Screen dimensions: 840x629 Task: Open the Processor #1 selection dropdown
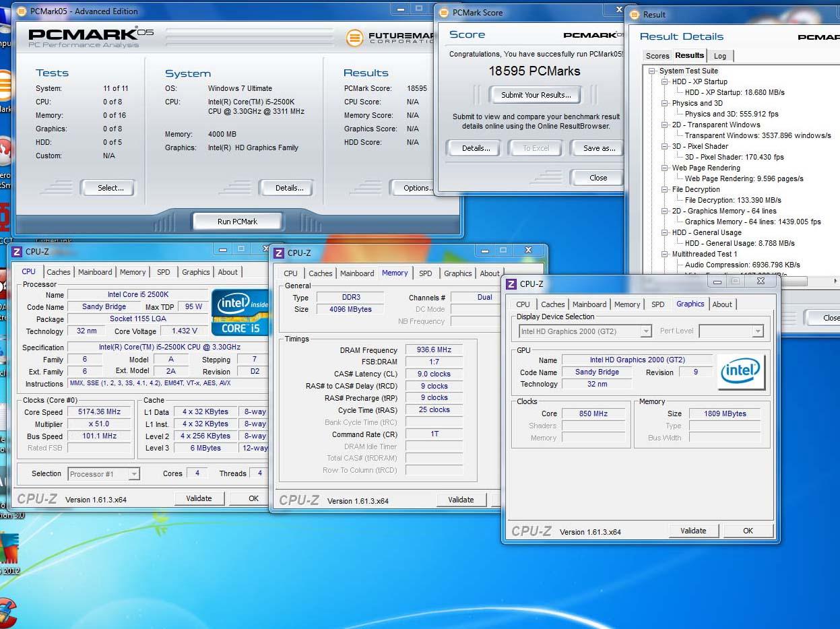tap(134, 474)
